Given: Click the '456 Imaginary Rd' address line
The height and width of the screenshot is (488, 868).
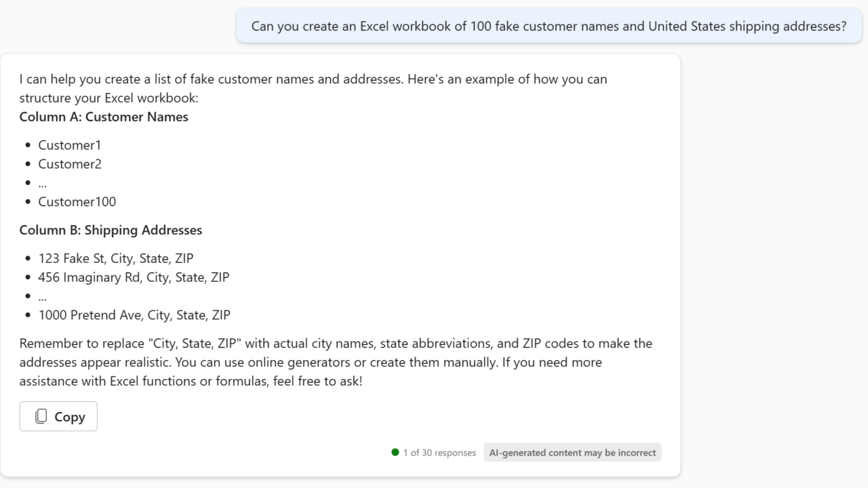Looking at the screenshot, I should pos(134,277).
